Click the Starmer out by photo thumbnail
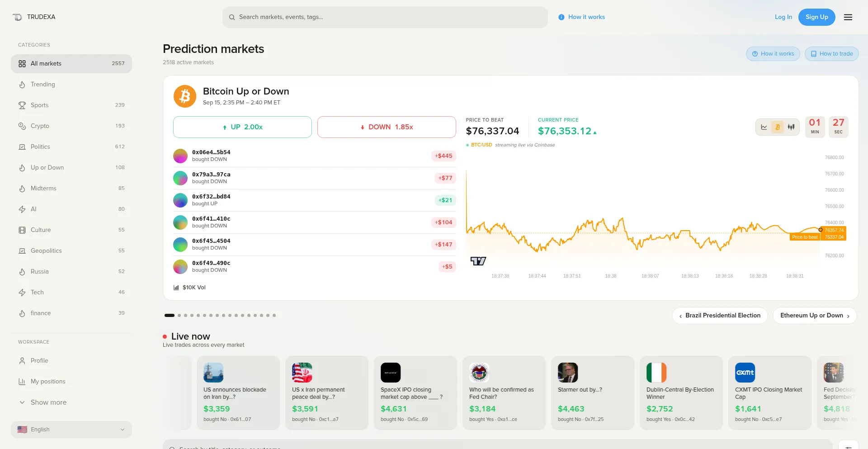 pos(568,373)
